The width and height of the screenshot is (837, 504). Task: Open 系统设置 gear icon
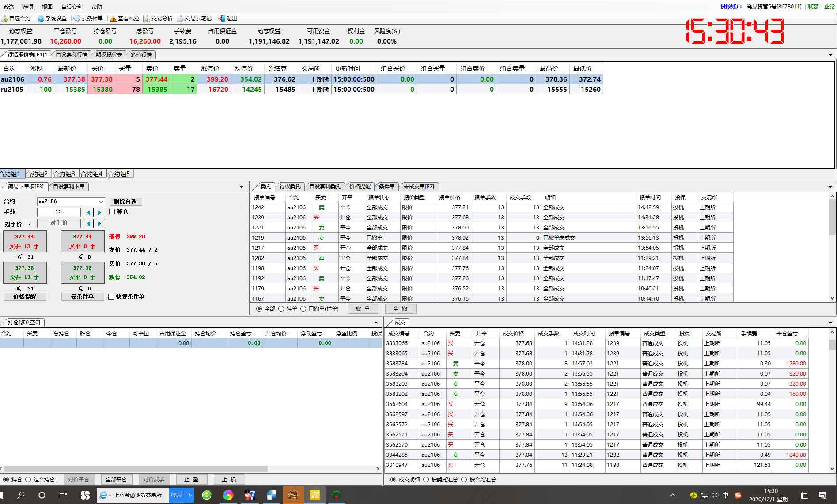coord(41,19)
